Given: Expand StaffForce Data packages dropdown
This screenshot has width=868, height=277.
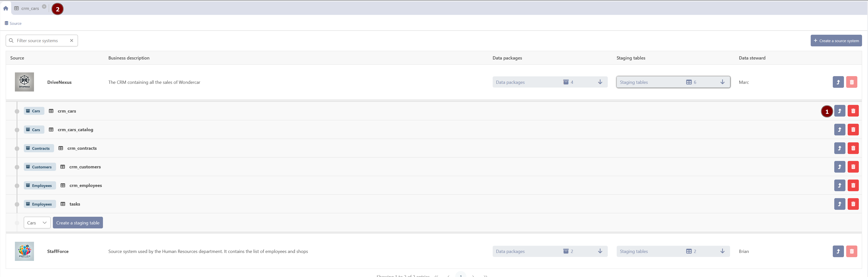Looking at the screenshot, I should coord(550,251).
